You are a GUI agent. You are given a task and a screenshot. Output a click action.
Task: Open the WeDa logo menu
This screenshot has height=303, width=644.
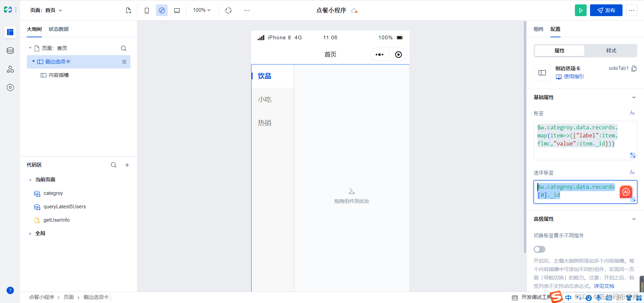pyautogui.click(x=8, y=10)
